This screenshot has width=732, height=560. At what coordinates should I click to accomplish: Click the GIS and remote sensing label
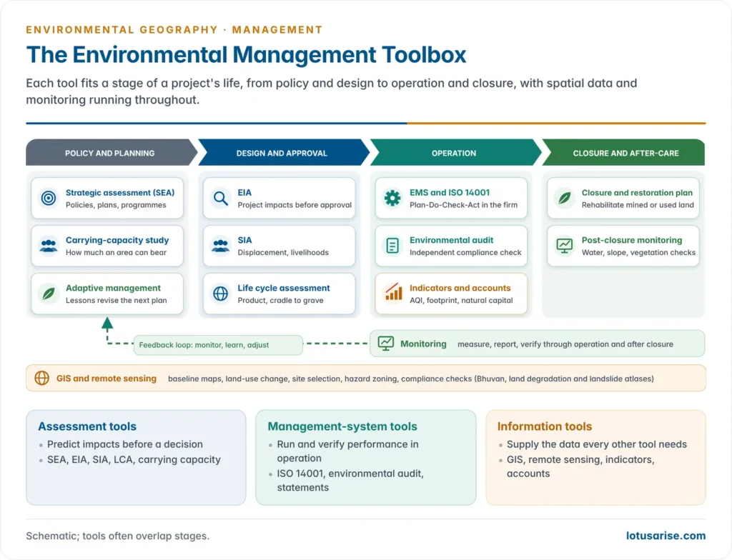pyautogui.click(x=107, y=379)
